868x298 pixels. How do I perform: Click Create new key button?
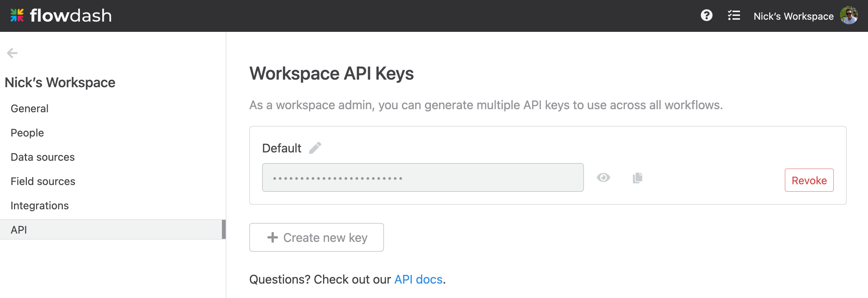click(x=317, y=237)
